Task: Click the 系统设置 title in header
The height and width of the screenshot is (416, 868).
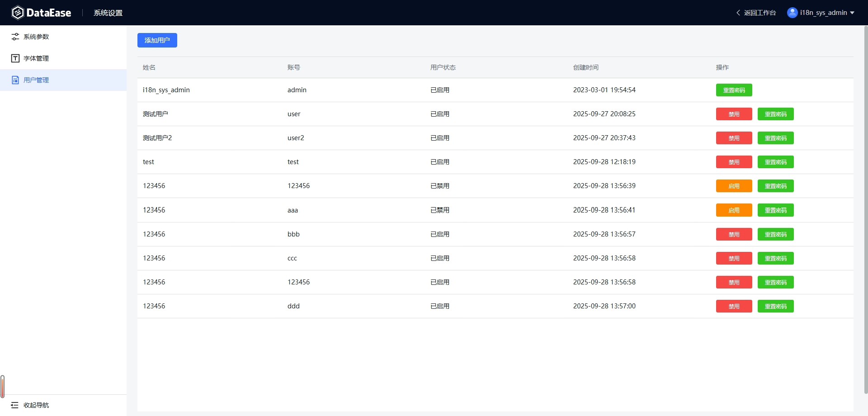Action: [x=108, y=13]
